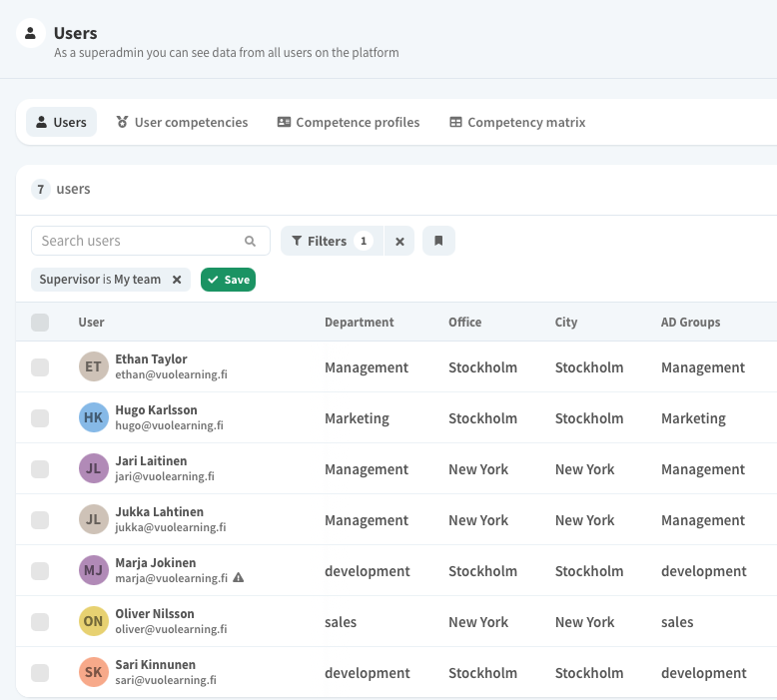
Task: Click New York office cell for Oliver Nilsson
Action: pos(478,622)
